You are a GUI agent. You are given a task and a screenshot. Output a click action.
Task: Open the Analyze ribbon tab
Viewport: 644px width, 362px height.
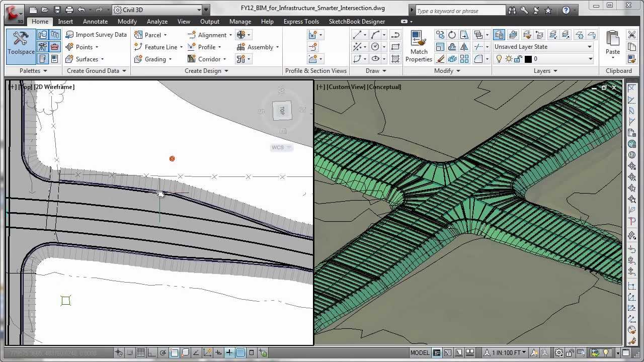click(157, 22)
